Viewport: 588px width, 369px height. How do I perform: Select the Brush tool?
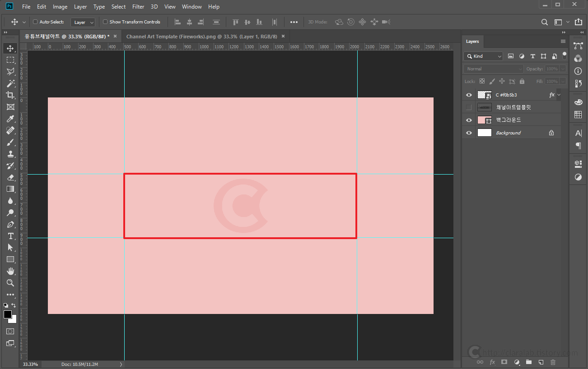10,142
